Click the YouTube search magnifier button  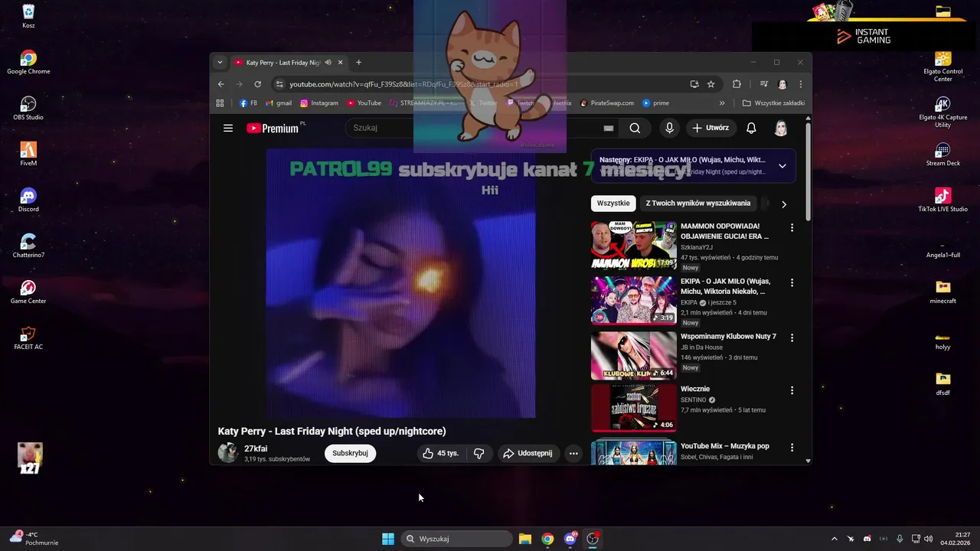(635, 128)
